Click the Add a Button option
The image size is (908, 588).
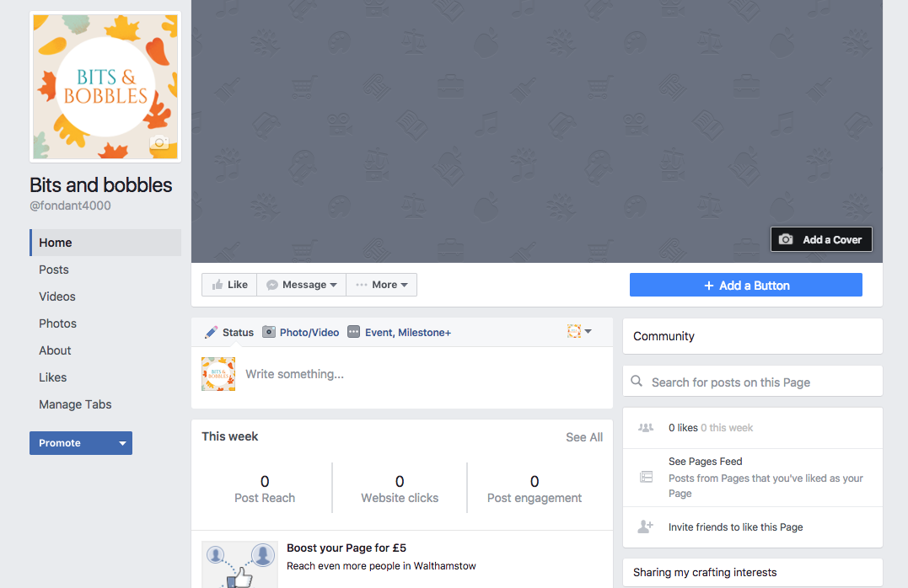[745, 284]
